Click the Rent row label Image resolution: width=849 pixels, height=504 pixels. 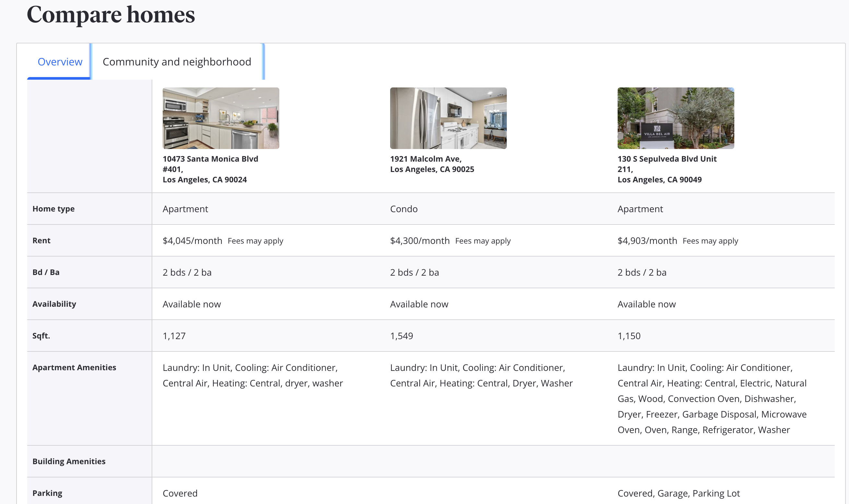[41, 240]
